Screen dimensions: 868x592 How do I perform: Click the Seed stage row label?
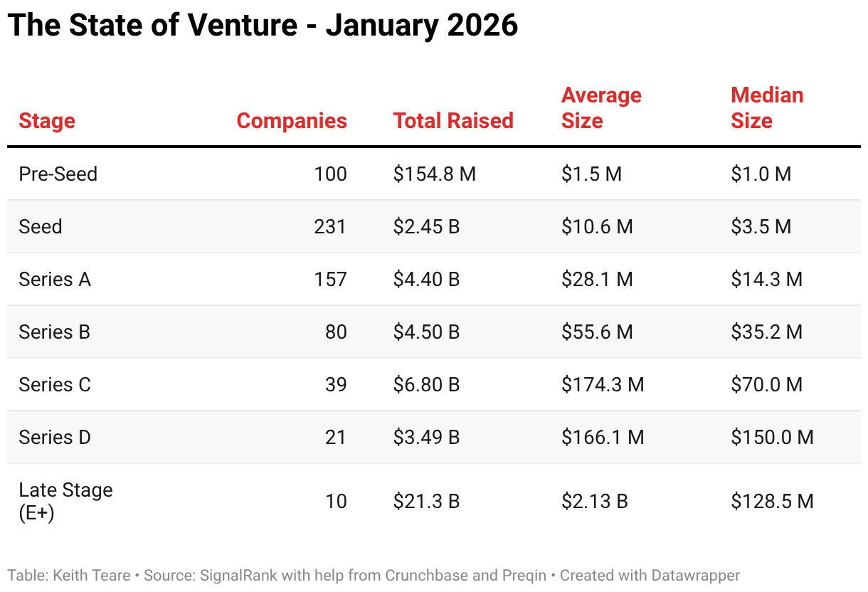(x=41, y=226)
